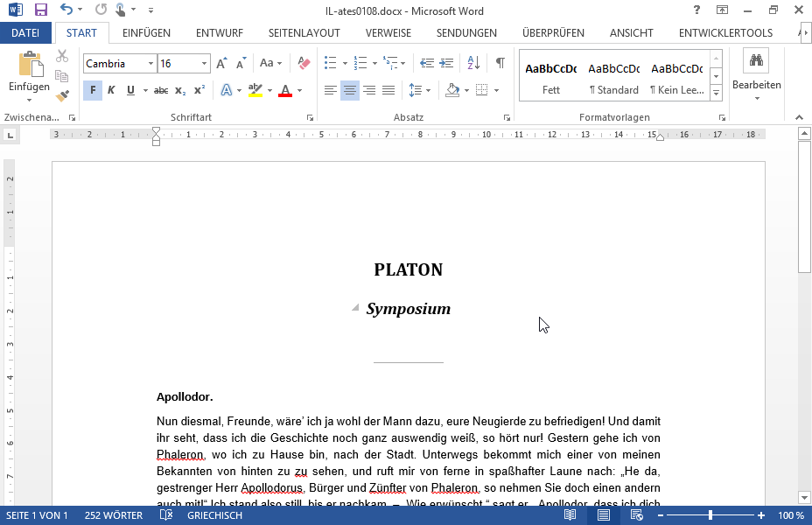
Task: Expand the styles gallery more button
Action: pos(717,93)
